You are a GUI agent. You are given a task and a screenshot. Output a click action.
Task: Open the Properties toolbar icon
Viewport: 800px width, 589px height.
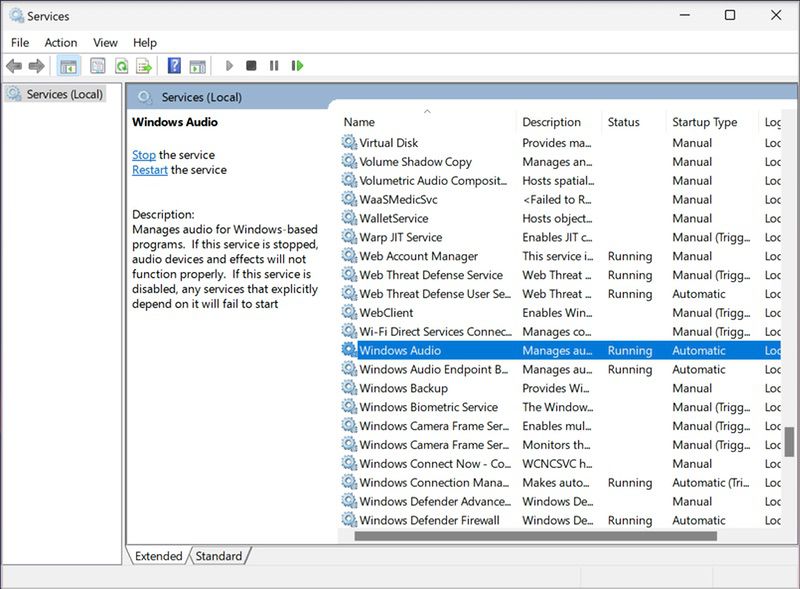(97, 66)
